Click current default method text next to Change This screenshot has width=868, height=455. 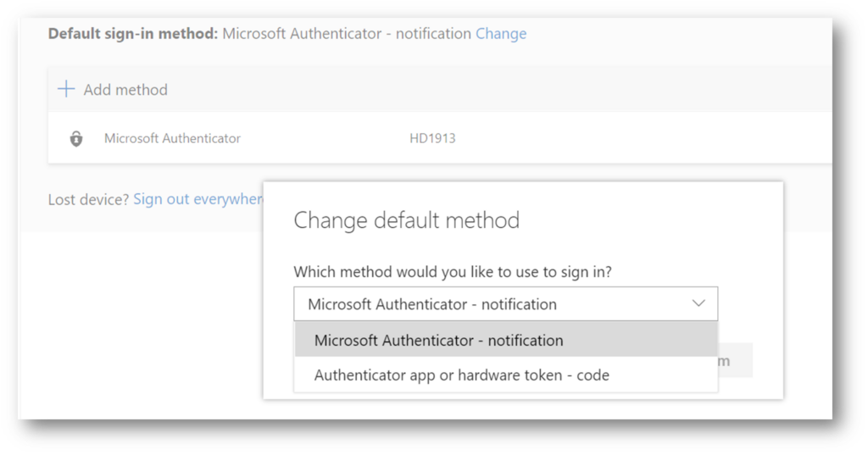pos(347,34)
